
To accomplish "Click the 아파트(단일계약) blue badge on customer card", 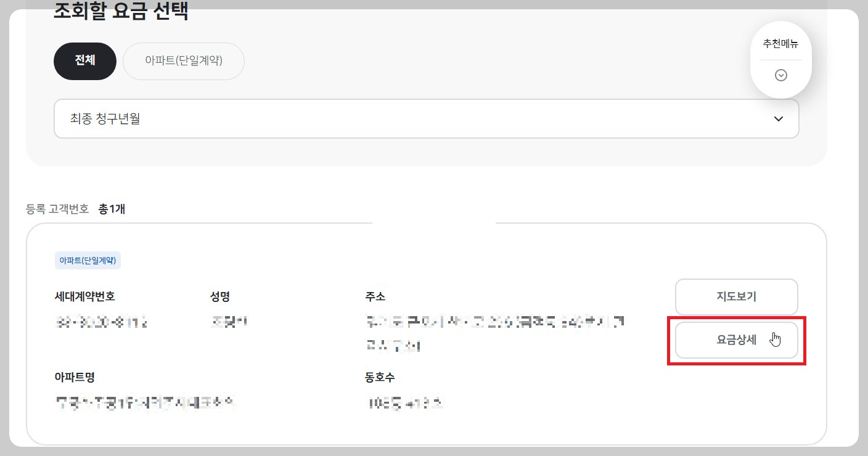I will click(88, 260).
